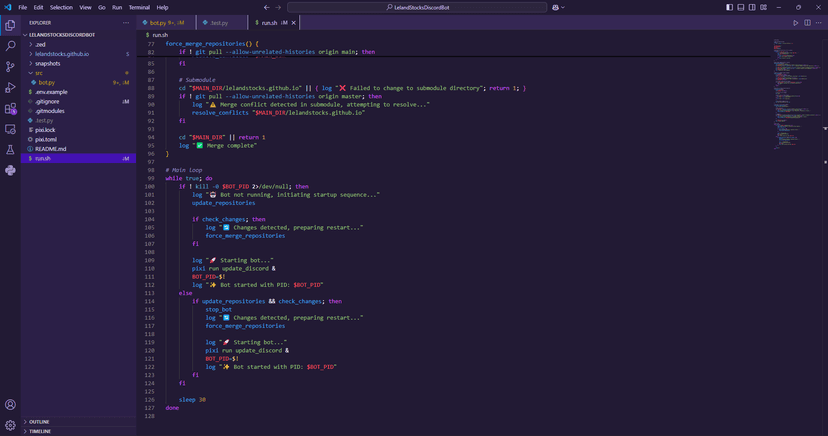This screenshot has width=828, height=436.
Task: Open the Testing flask view
Action: [10, 150]
